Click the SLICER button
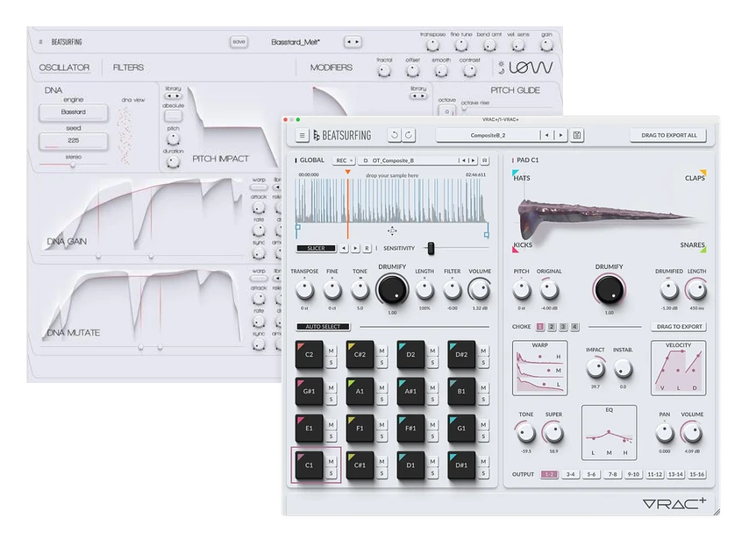This screenshot has height=553, width=756. [316, 248]
